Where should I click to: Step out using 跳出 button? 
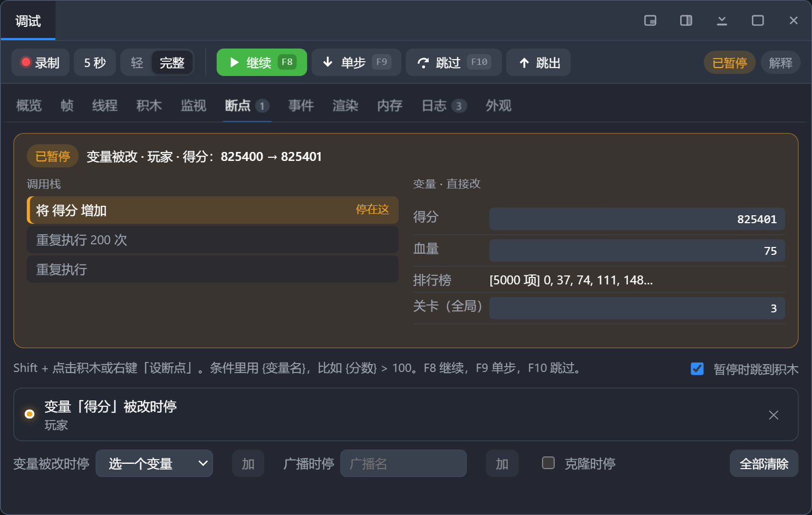[538, 62]
